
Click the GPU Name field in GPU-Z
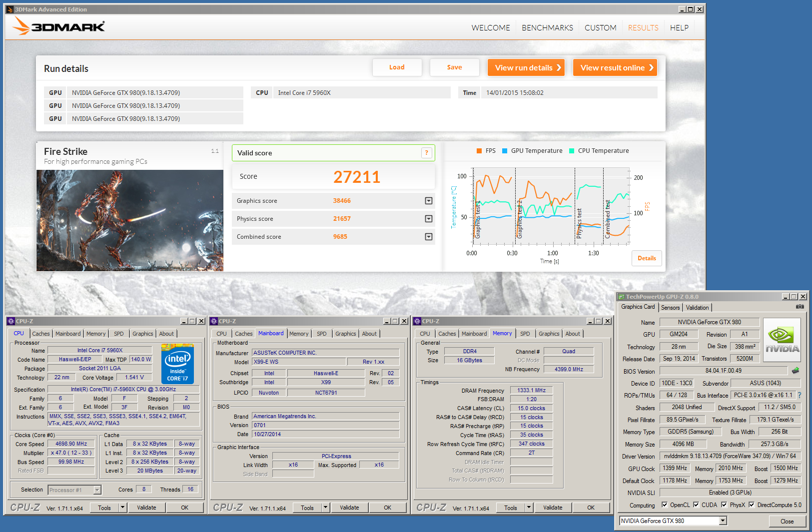[710, 322]
